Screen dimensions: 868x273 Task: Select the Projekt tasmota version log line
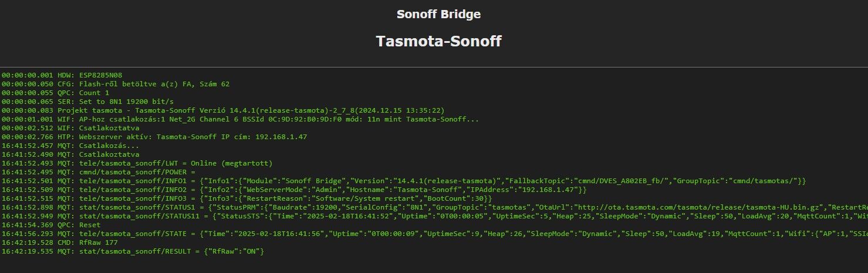(222, 110)
